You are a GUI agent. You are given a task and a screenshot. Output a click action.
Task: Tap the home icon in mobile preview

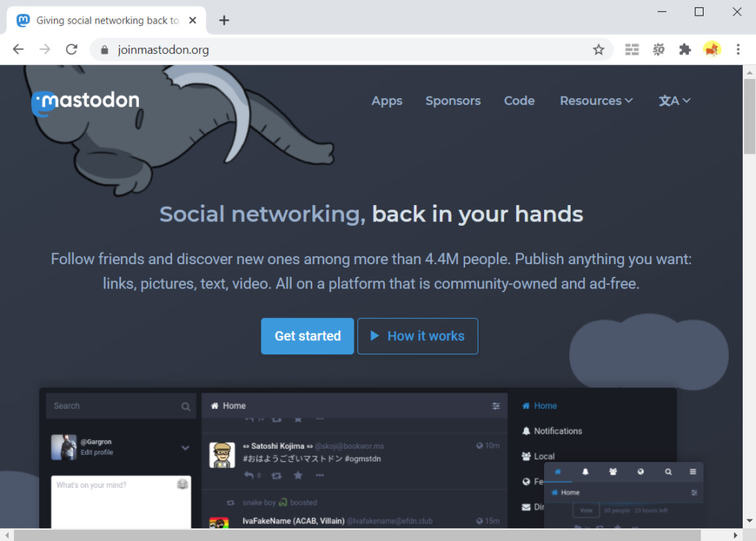(x=558, y=472)
